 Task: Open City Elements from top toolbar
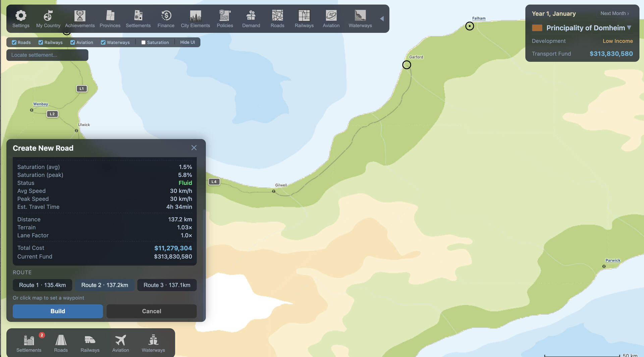click(195, 16)
